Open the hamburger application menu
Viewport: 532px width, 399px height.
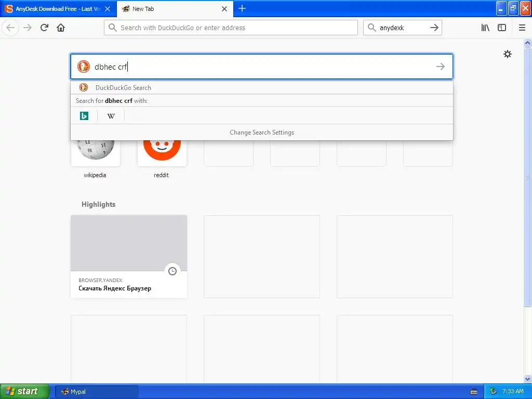[522, 28]
